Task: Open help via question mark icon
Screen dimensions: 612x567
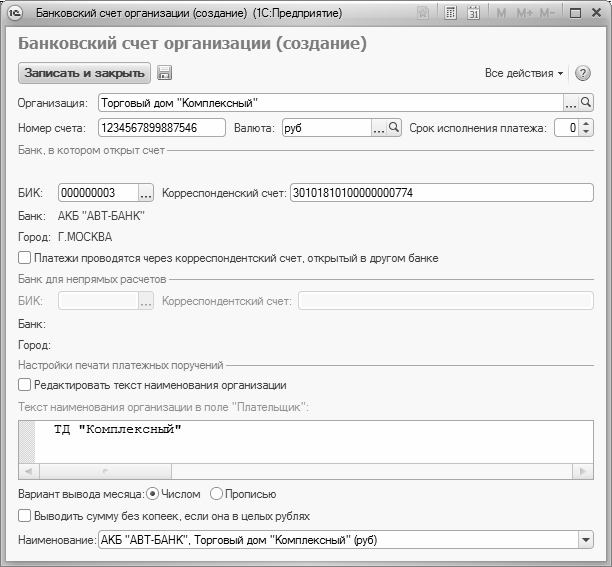Action: point(582,73)
